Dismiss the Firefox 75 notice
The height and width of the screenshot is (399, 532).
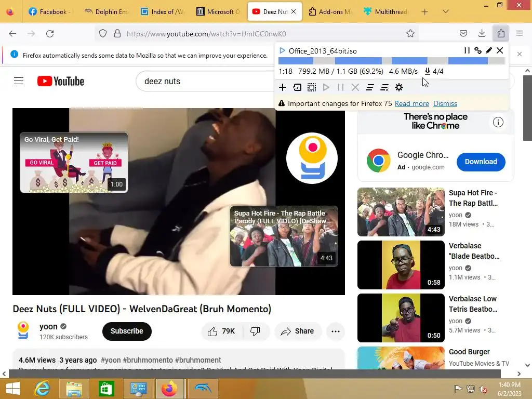point(445,103)
